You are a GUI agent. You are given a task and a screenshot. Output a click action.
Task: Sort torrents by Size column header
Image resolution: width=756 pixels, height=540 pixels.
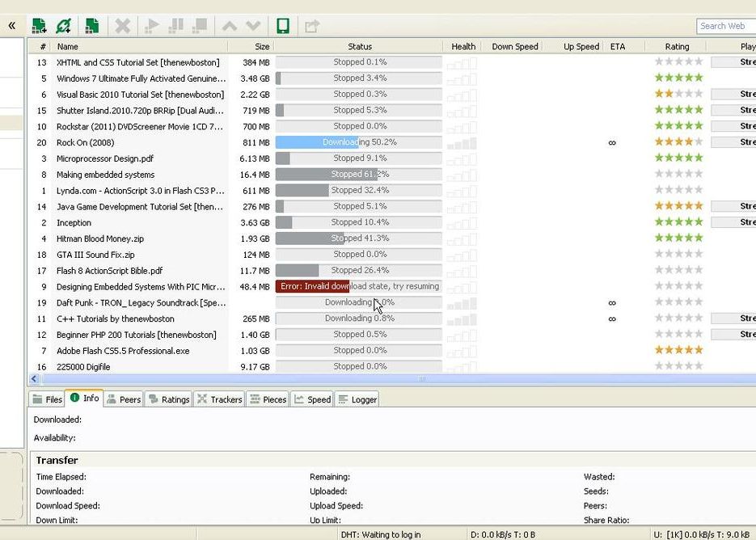(x=261, y=47)
